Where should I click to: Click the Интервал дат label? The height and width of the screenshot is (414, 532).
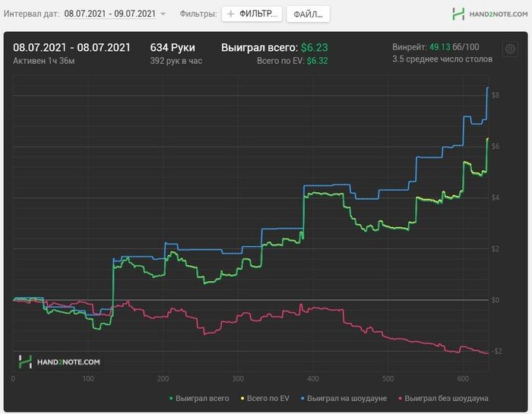click(32, 14)
